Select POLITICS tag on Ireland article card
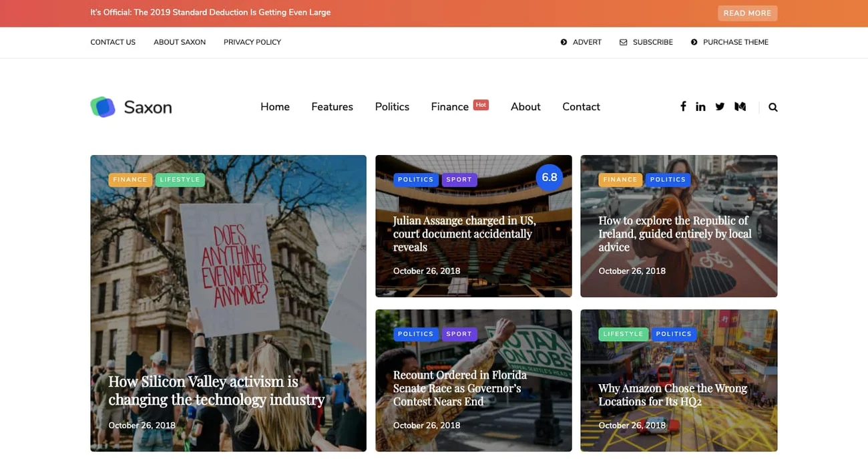868x459 pixels. click(x=668, y=180)
